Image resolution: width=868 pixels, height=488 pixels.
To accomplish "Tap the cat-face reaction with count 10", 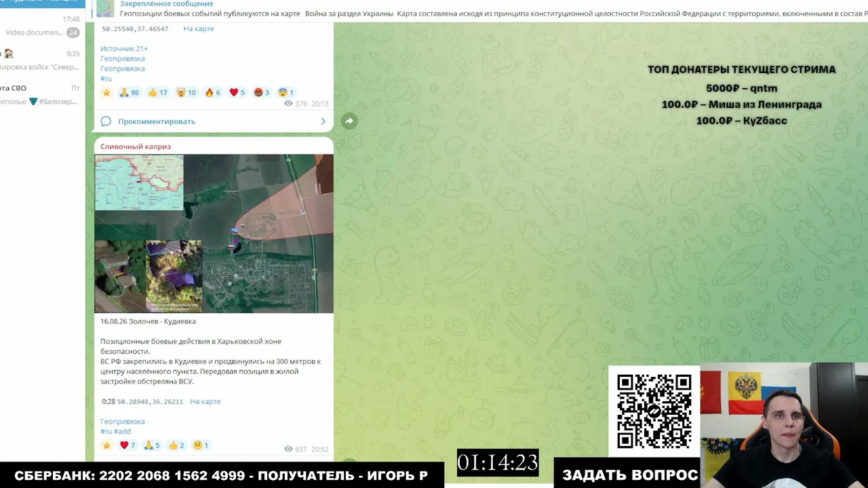I will pyautogui.click(x=186, y=92).
